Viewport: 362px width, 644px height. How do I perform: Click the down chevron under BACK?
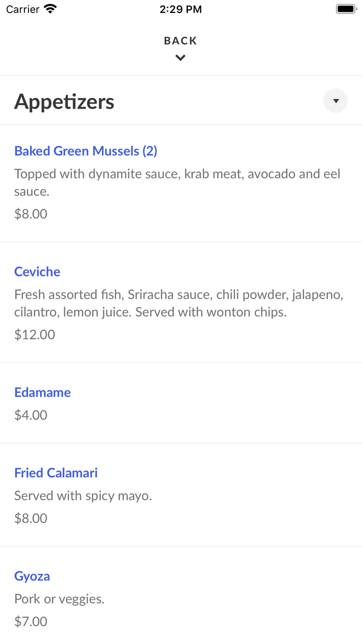coord(180,58)
